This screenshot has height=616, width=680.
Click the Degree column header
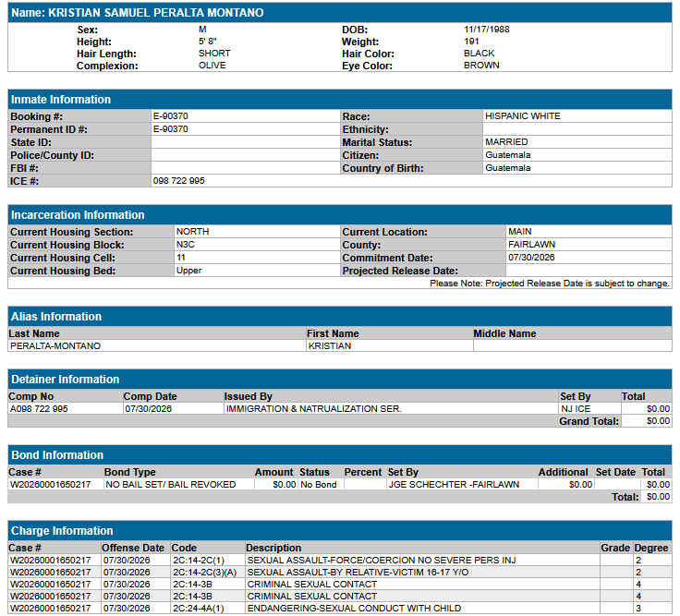pos(651,548)
